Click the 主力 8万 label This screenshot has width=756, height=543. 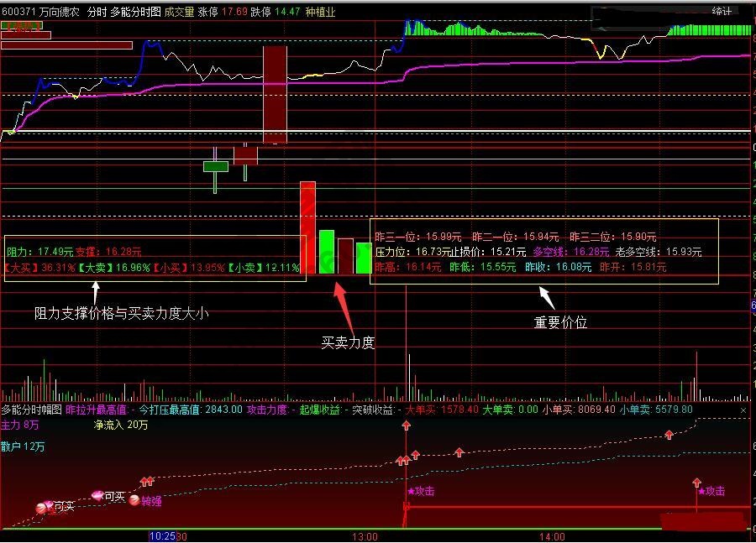20,425
